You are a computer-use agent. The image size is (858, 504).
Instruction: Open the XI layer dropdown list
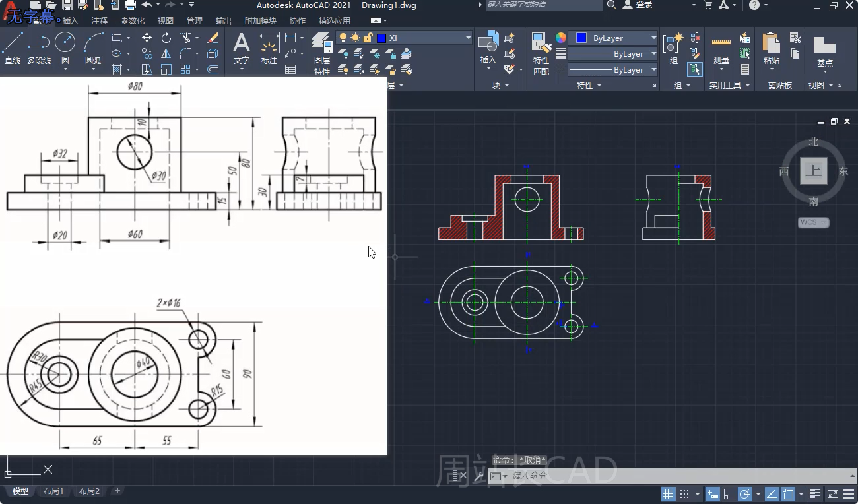(469, 38)
